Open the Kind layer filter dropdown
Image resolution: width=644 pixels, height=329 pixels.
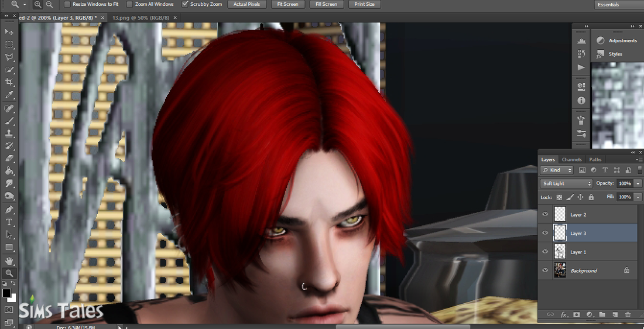click(x=557, y=170)
